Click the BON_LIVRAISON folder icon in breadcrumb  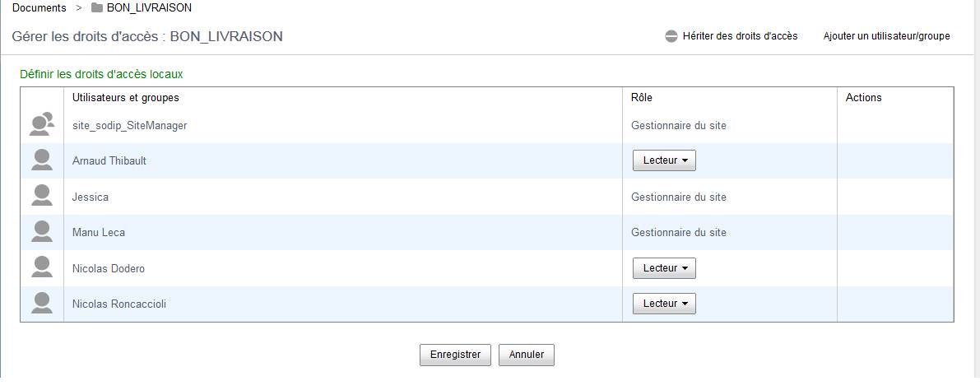pos(97,8)
